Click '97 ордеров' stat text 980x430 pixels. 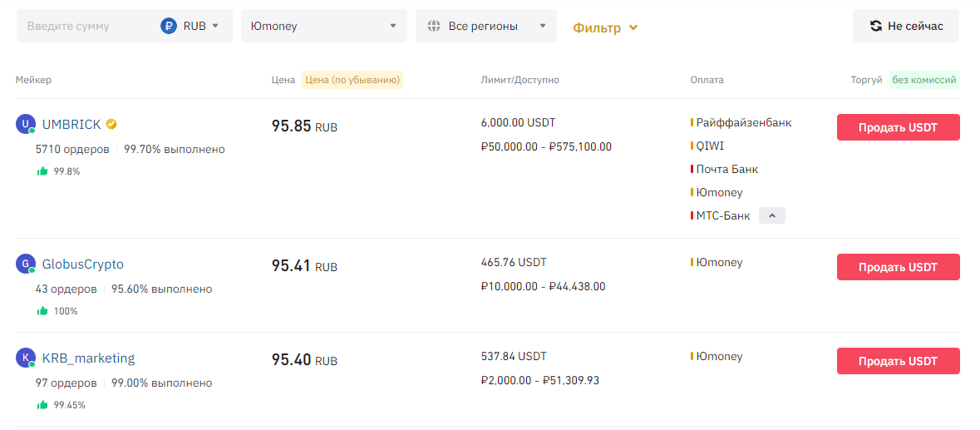66,383
